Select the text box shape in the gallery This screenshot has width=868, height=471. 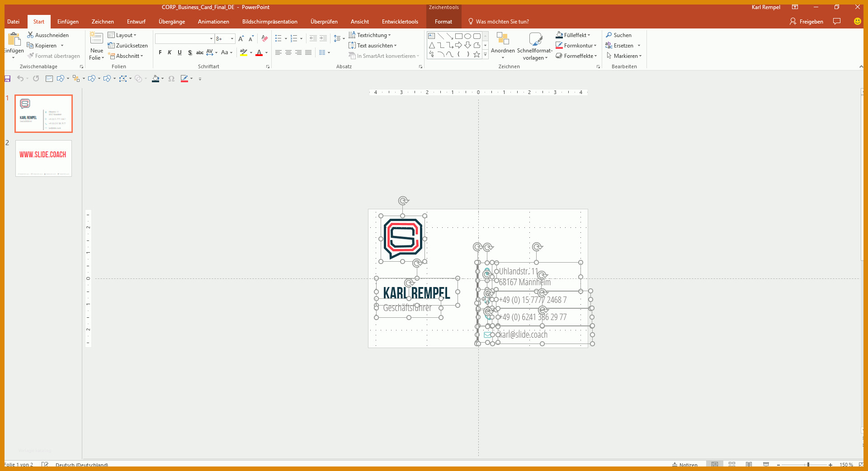point(431,36)
